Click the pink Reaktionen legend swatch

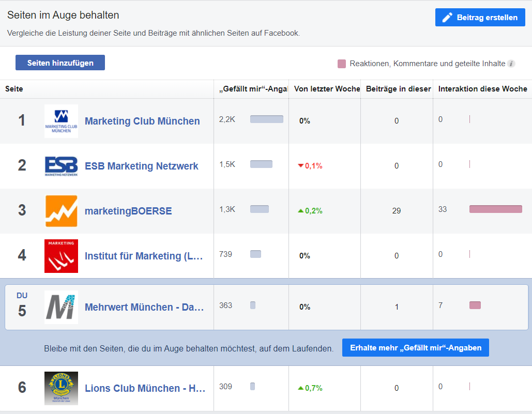342,64
